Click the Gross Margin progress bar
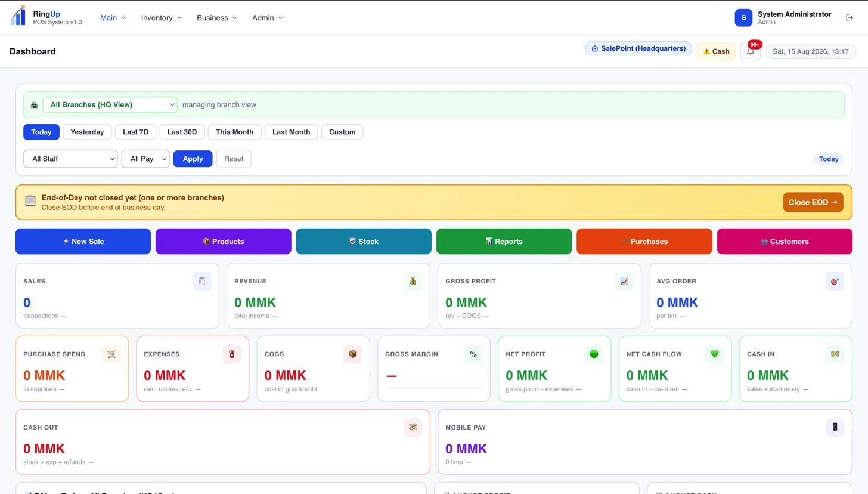868x494 pixels. click(434, 388)
